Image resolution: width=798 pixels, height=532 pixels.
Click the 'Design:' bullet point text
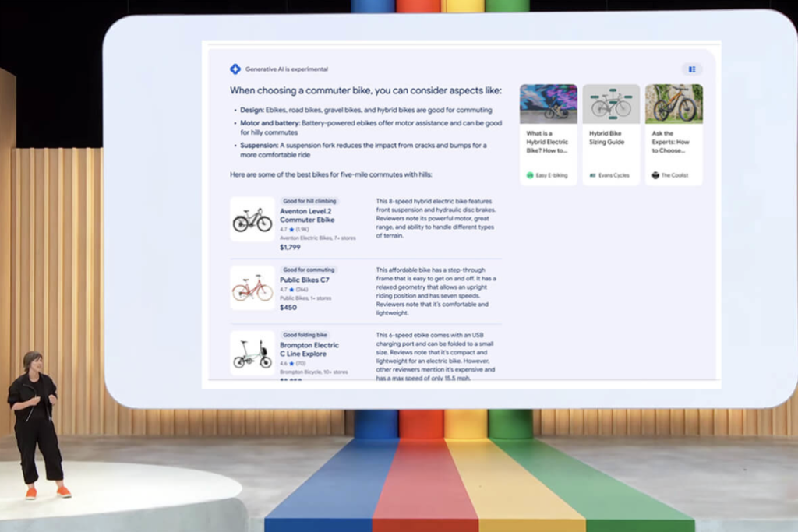point(366,110)
